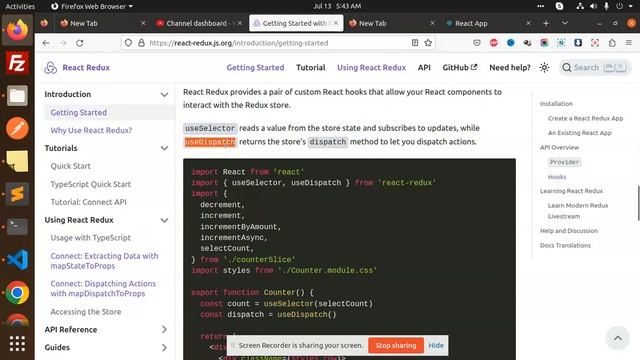The image size is (640, 360).
Task: Click the page vertical scrollbar
Action: pyautogui.click(x=638, y=203)
